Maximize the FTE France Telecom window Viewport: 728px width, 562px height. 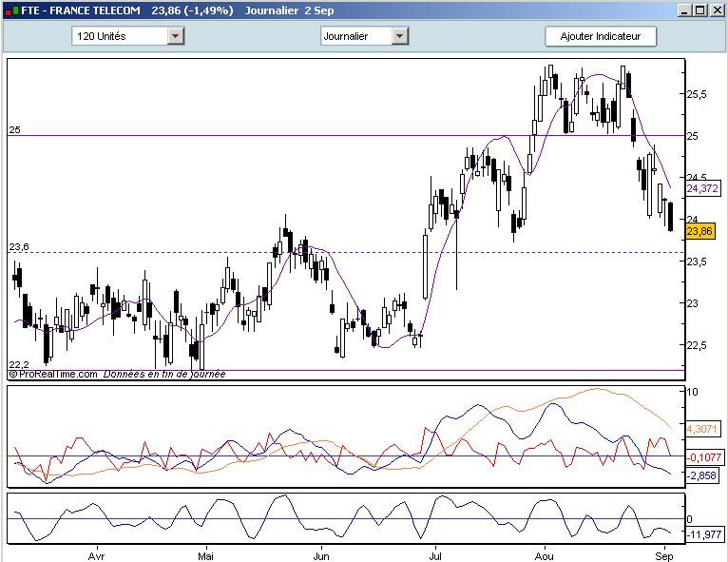point(700,10)
